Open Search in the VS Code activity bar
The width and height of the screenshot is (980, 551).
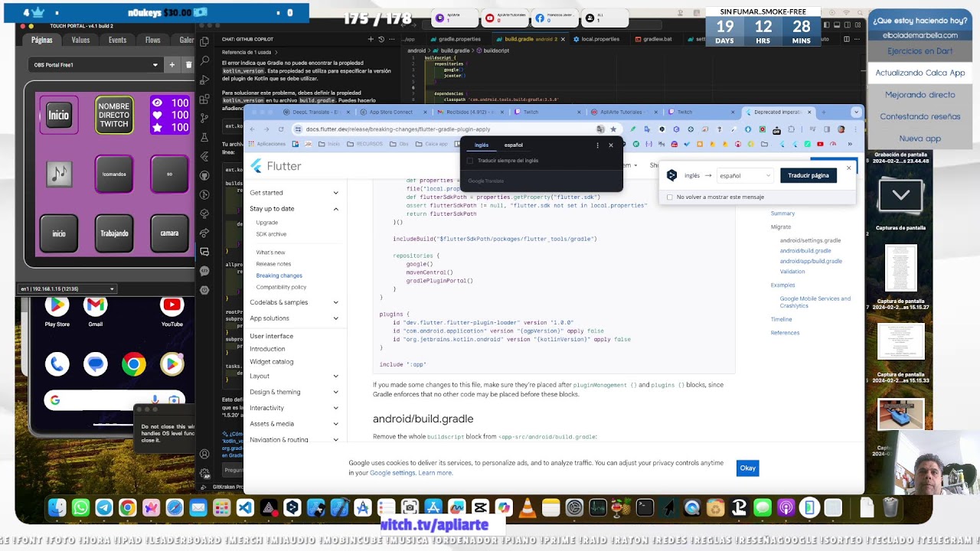click(204, 60)
